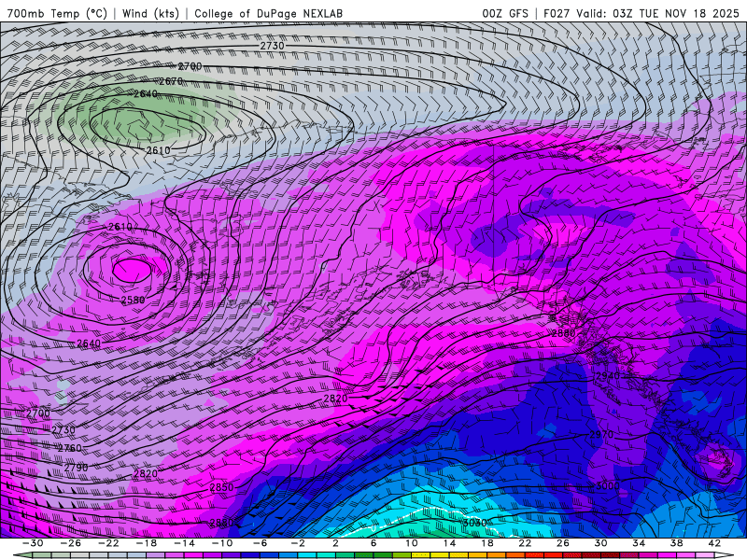Select the 2970 contour label

[x=601, y=435]
